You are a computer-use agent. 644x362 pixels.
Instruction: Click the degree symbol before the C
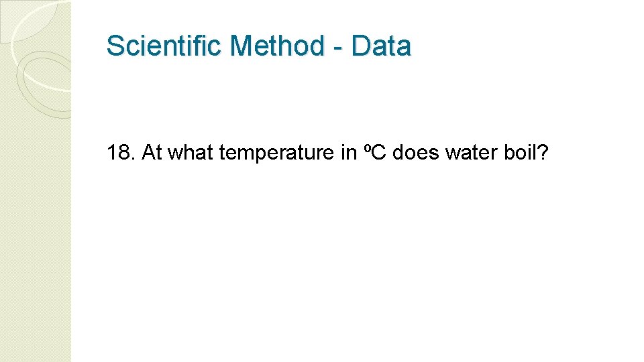[x=367, y=147]
